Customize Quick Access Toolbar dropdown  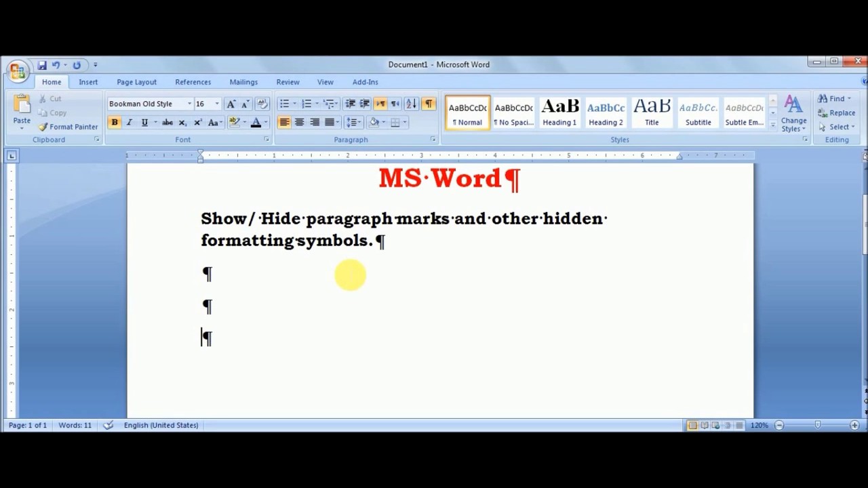(95, 65)
